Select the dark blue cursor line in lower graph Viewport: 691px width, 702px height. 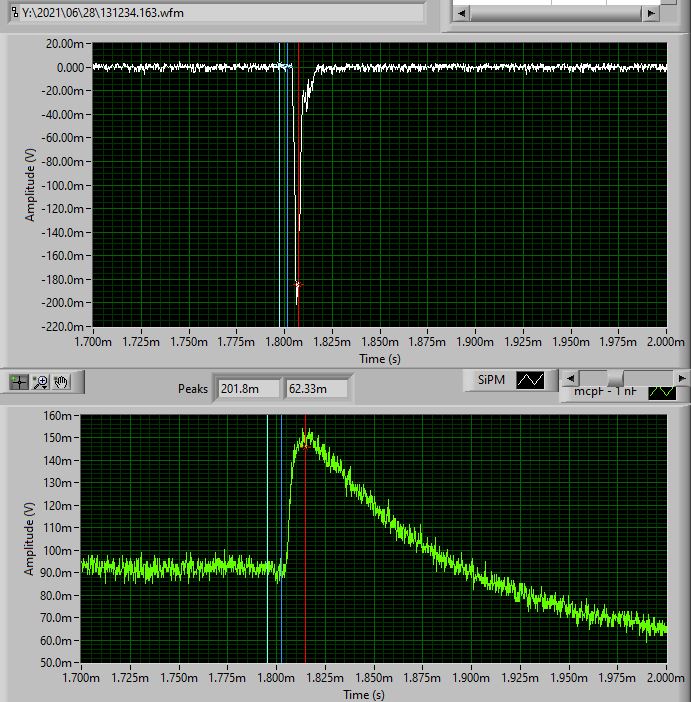[x=281, y=539]
